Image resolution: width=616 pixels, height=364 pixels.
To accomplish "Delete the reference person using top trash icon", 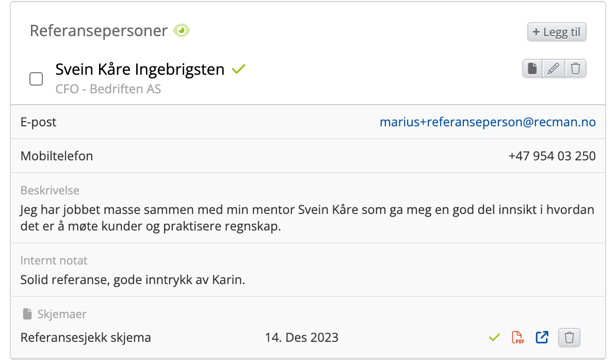I will [576, 69].
